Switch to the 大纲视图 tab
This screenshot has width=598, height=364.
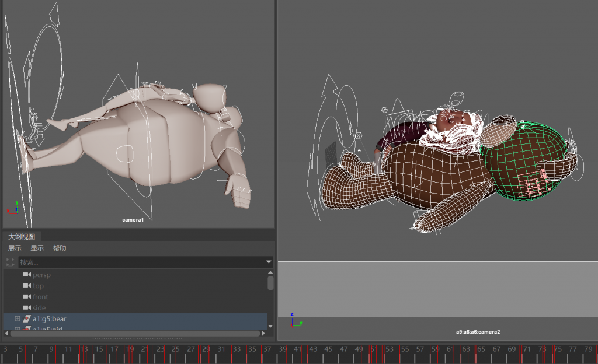pos(22,236)
